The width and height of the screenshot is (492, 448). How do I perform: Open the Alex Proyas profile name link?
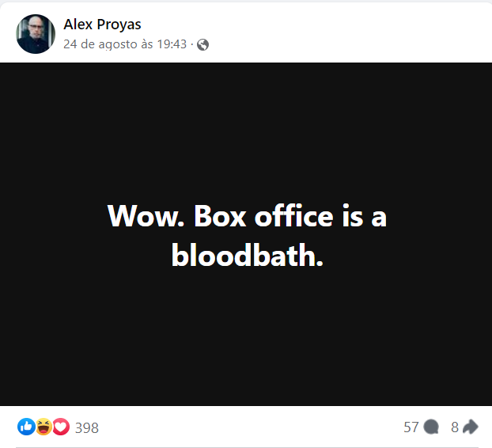click(102, 25)
